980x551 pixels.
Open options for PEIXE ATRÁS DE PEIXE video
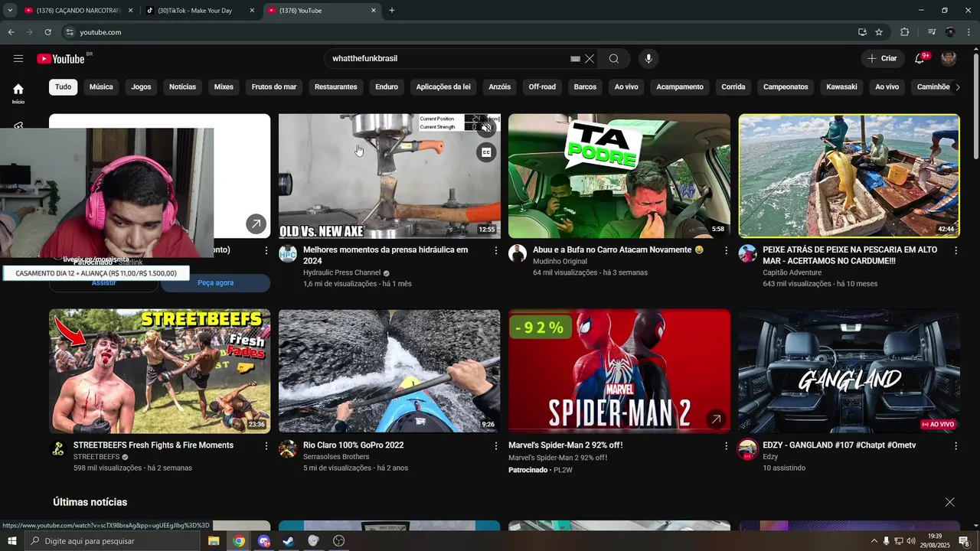(955, 251)
